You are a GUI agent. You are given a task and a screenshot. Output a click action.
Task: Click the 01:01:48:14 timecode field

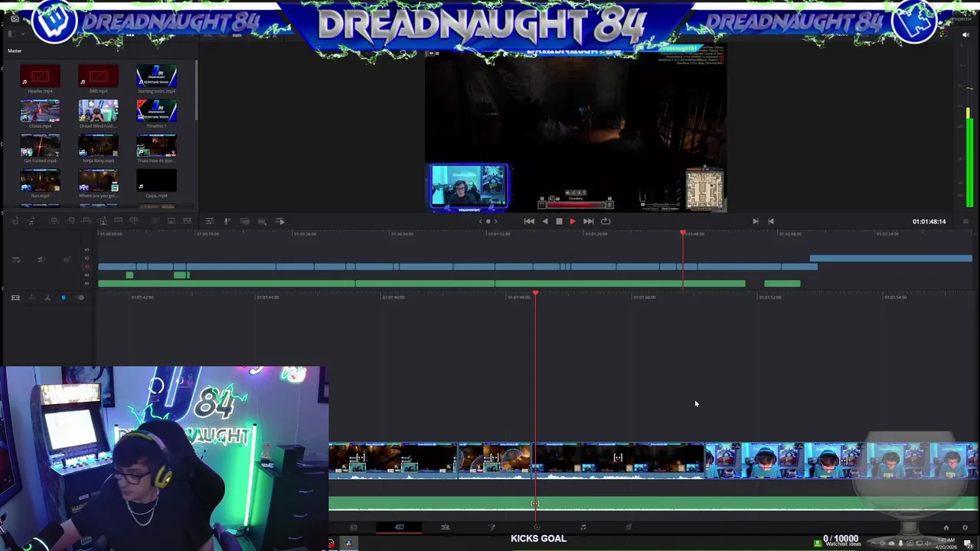pos(929,222)
